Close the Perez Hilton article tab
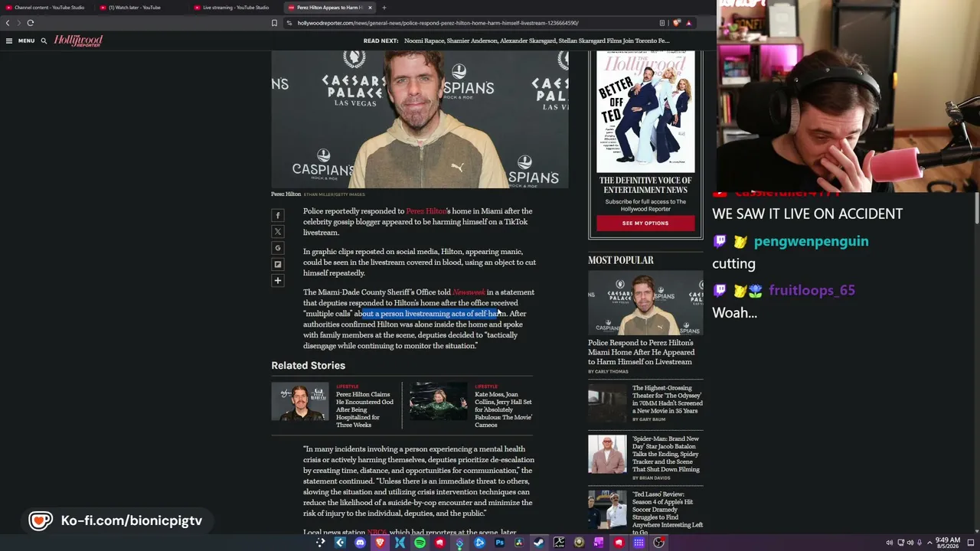This screenshot has width=980, height=551. pos(370,8)
